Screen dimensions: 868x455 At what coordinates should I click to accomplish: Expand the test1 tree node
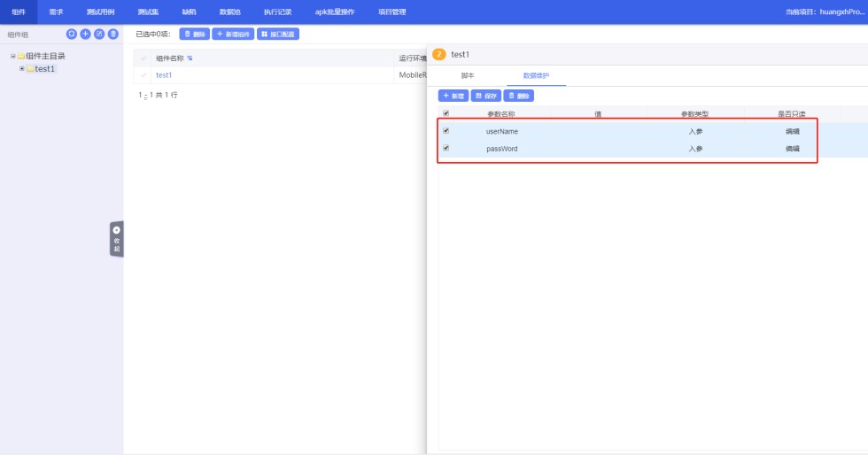click(x=22, y=69)
